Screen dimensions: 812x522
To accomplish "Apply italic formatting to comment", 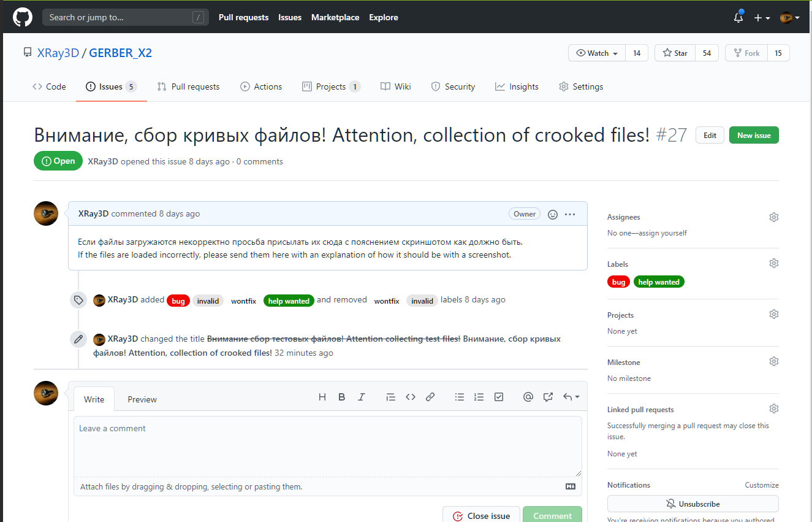I will tap(362, 397).
